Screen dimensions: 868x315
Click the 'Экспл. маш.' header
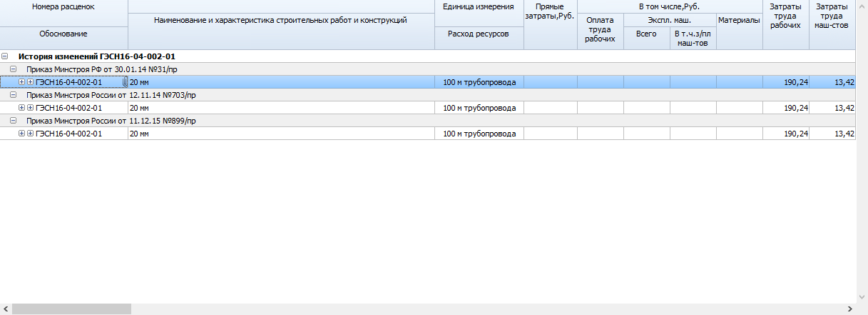(669, 20)
